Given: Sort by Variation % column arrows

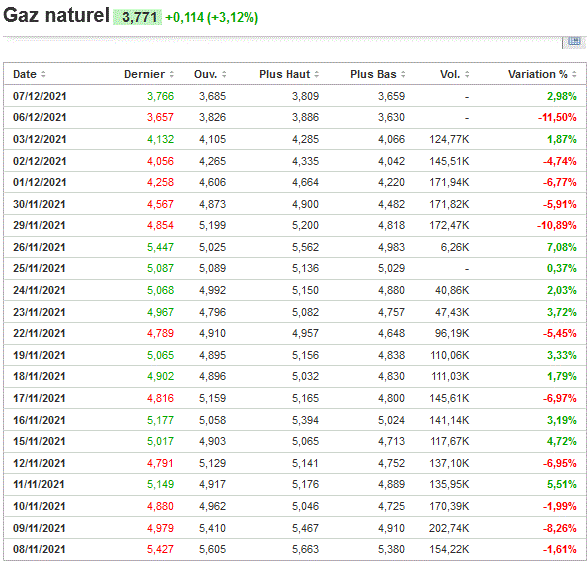Looking at the screenshot, I should 574,74.
